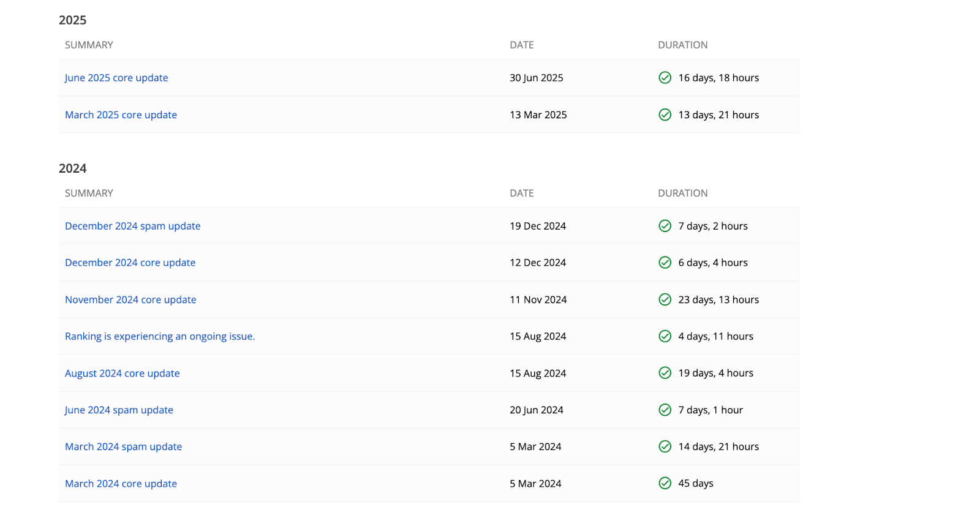The width and height of the screenshot is (980, 521).
Task: Click the 7 days, 1 hour duration text
Action: coord(710,410)
